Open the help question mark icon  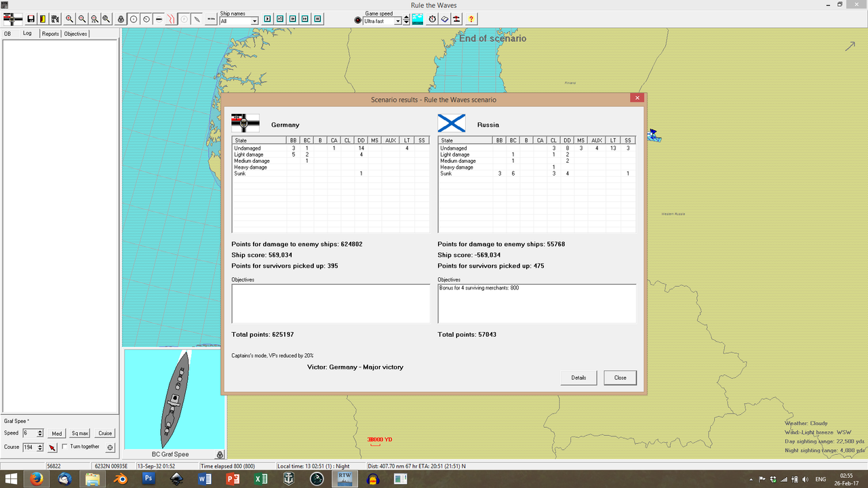[x=471, y=19]
